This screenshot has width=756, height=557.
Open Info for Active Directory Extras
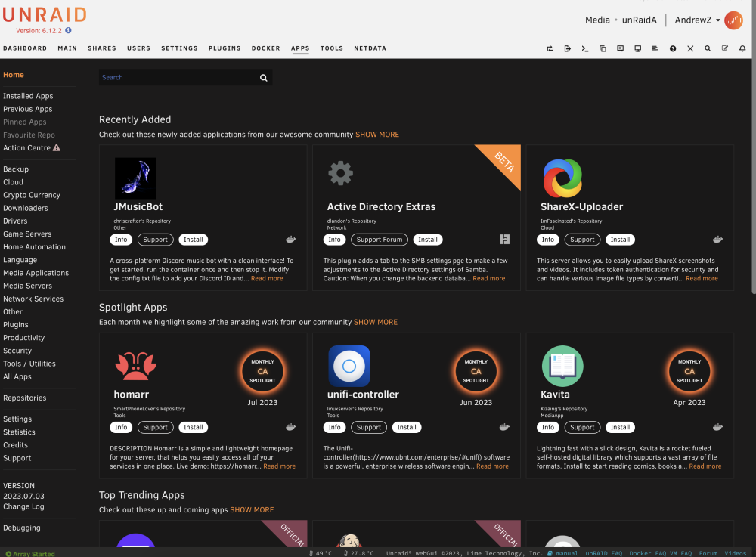pos(335,240)
